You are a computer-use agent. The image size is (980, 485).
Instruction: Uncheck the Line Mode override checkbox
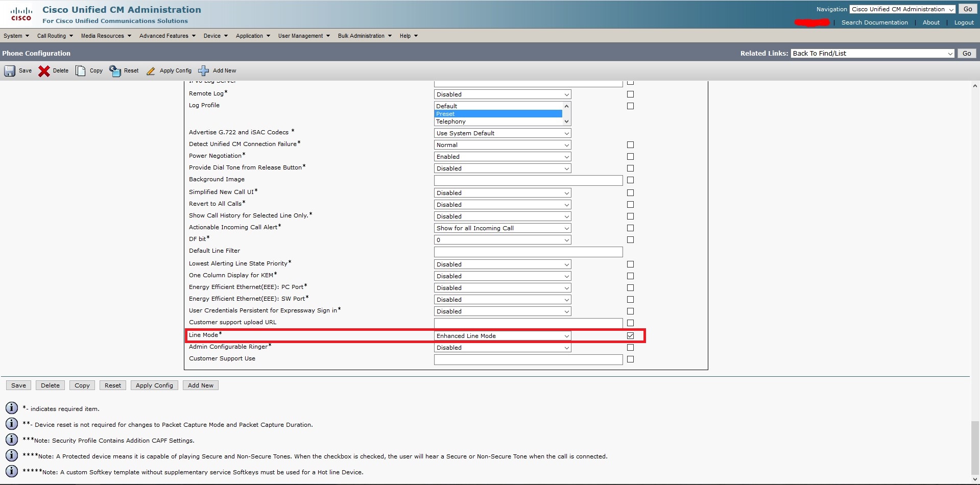tap(630, 336)
